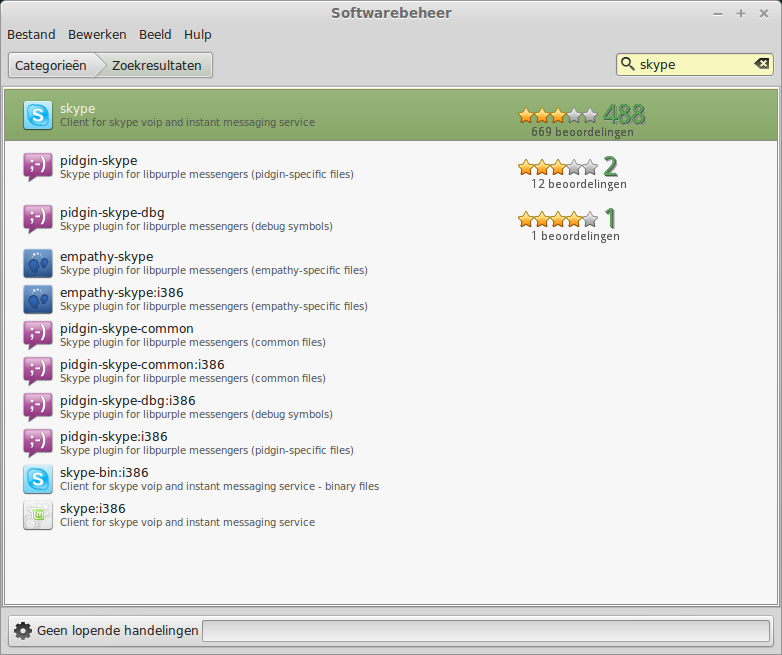
Task: Select the pidgin-skype-common package name
Action: (x=127, y=328)
